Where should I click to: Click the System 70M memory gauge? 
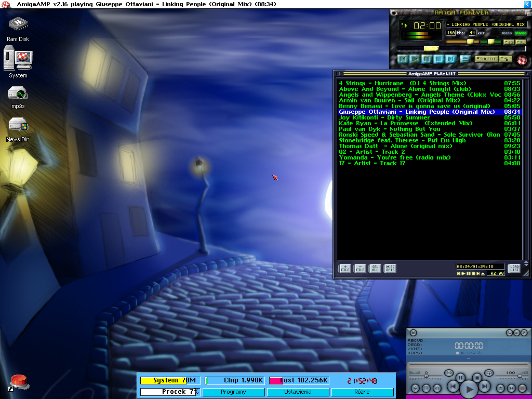coord(170,380)
